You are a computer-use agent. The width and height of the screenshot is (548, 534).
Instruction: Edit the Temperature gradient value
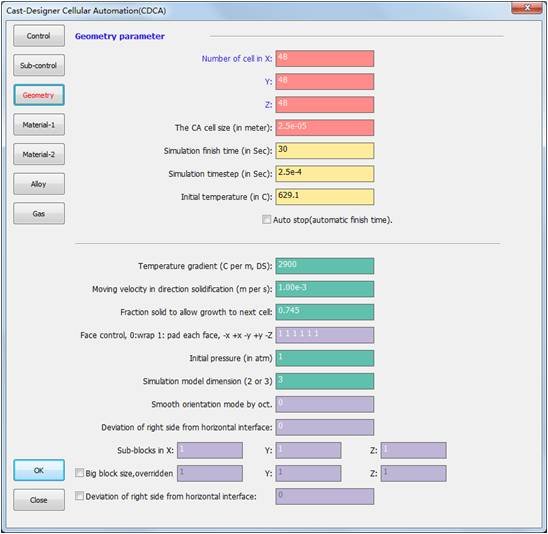[x=324, y=266]
